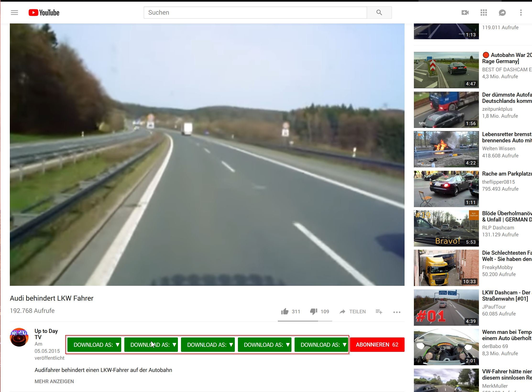Image resolution: width=532 pixels, height=392 pixels.
Task: Open the horizontal three-dot more actions menu
Action: coord(397,312)
